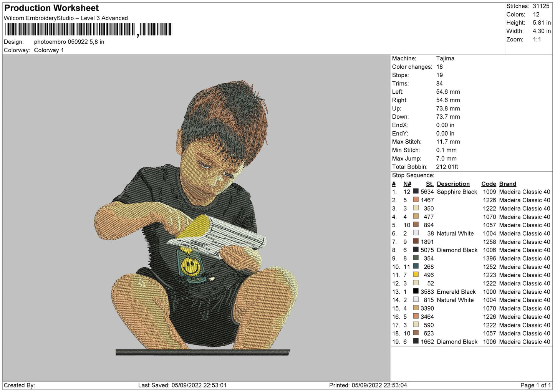The width and height of the screenshot is (555, 392).
Task: Click the Production Worksheet title
Action: coord(51,8)
